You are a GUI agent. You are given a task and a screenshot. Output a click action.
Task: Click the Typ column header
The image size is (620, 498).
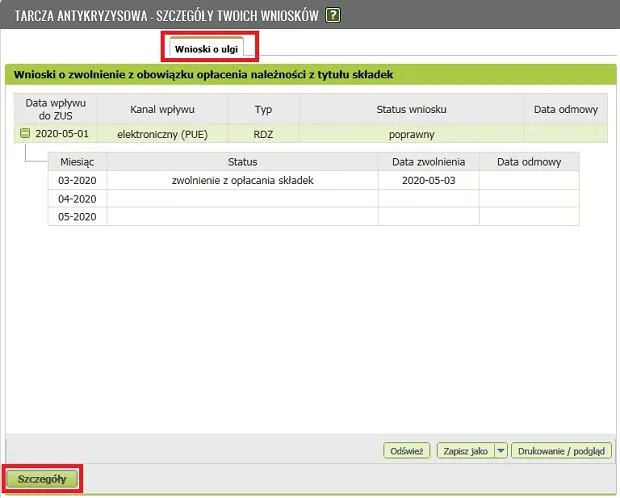click(x=263, y=109)
